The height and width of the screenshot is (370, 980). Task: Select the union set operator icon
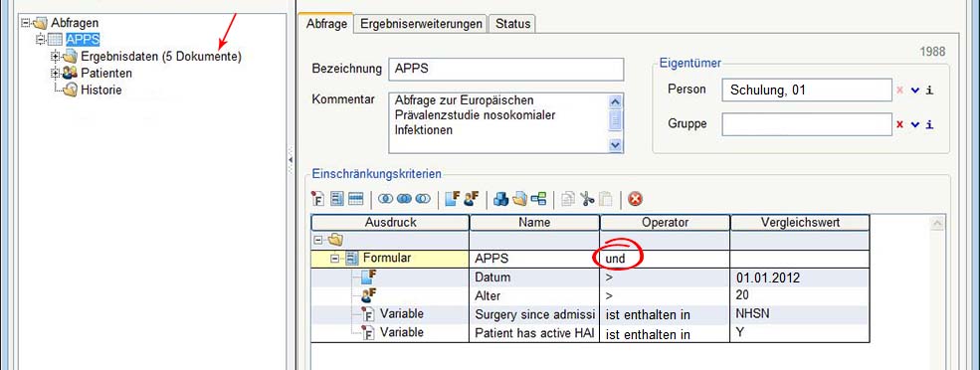click(404, 199)
